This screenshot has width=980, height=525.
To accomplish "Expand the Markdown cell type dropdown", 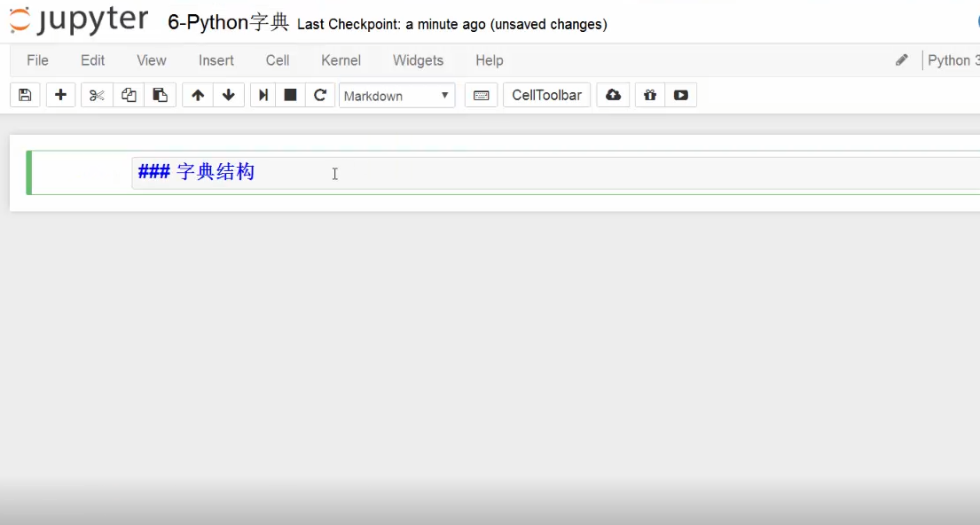I will (396, 96).
